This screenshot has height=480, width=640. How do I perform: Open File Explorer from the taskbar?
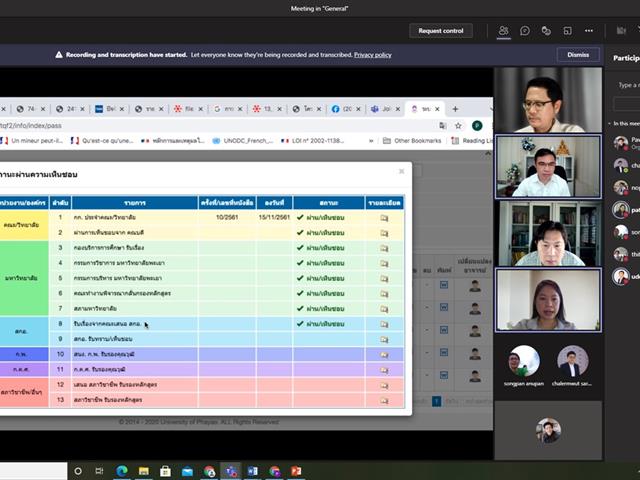(143, 471)
